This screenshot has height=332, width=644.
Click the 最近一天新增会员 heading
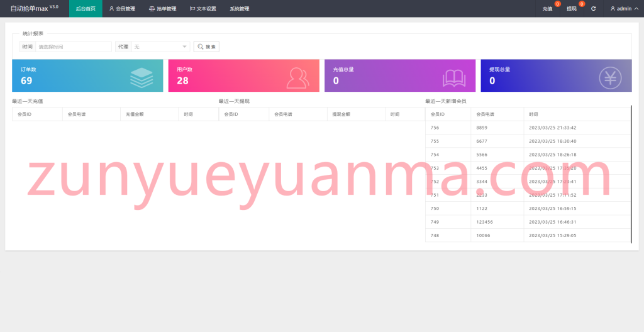(x=446, y=101)
